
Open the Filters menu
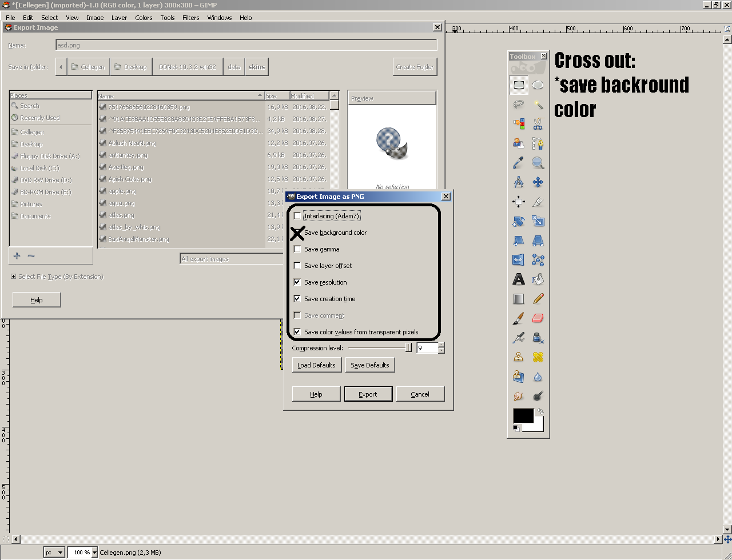[x=190, y=17]
